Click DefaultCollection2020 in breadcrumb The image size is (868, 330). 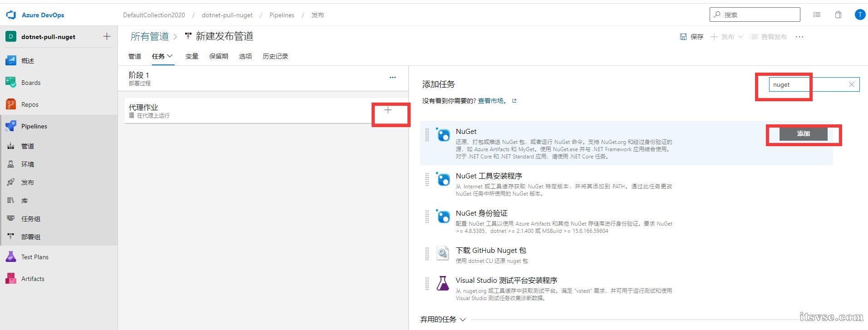click(154, 15)
